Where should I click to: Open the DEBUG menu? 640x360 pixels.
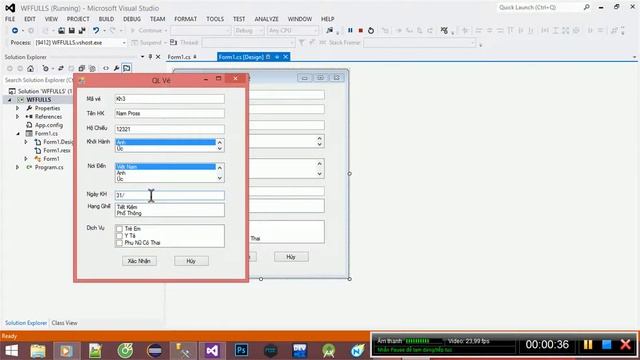pos(132,19)
